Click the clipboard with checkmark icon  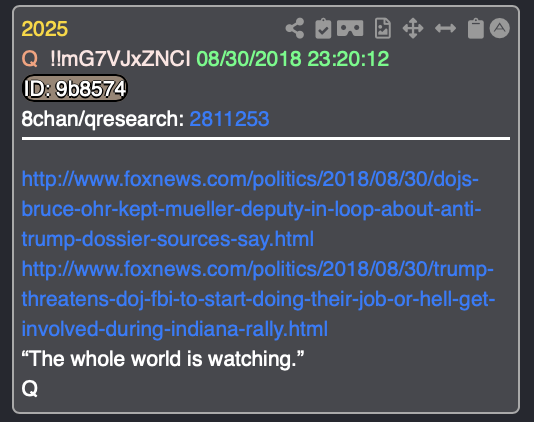(323, 28)
